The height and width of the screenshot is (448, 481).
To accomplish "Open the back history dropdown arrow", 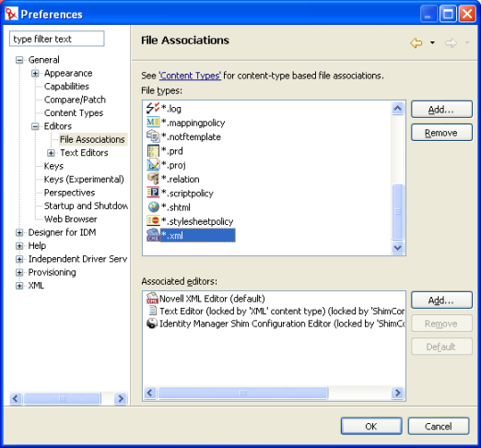I will pyautogui.click(x=432, y=42).
